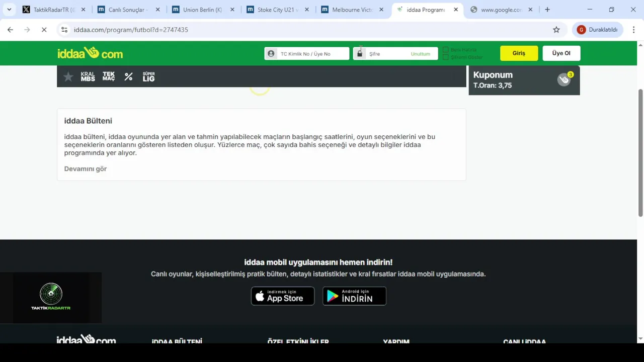Focus the TC Kimlik No / Üye No field
644x362 pixels.
tap(307, 53)
